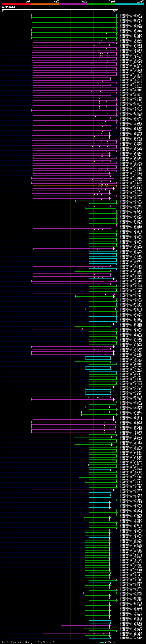Select the UniRef100_Q8IZ73 label
Image resolution: width=146 pixels, height=644 pixels.
point(131,231)
